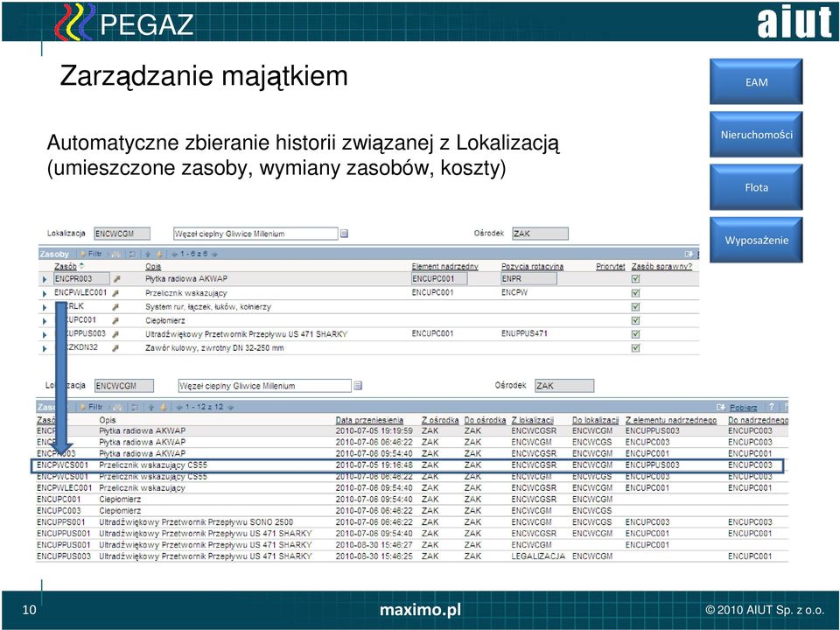840x630 pixels.
Task: Sort by Z lokalizacji column header
Action: tap(532, 420)
